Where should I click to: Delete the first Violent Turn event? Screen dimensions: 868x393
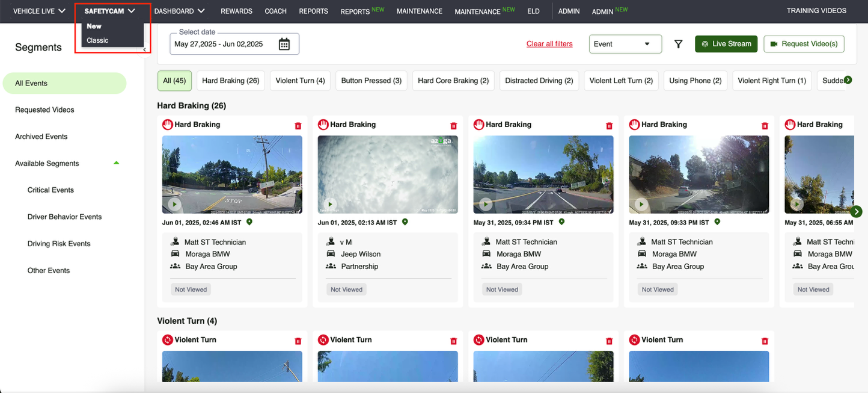pos(298,341)
